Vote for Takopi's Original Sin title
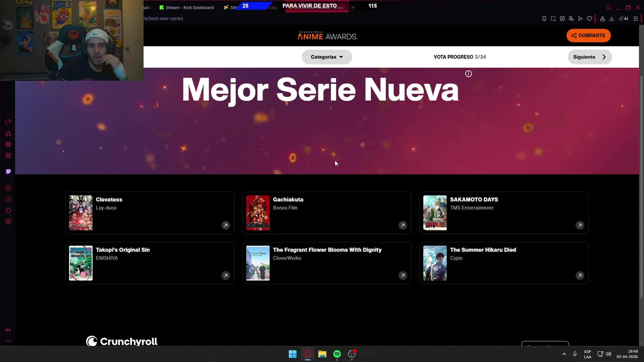 (123, 250)
